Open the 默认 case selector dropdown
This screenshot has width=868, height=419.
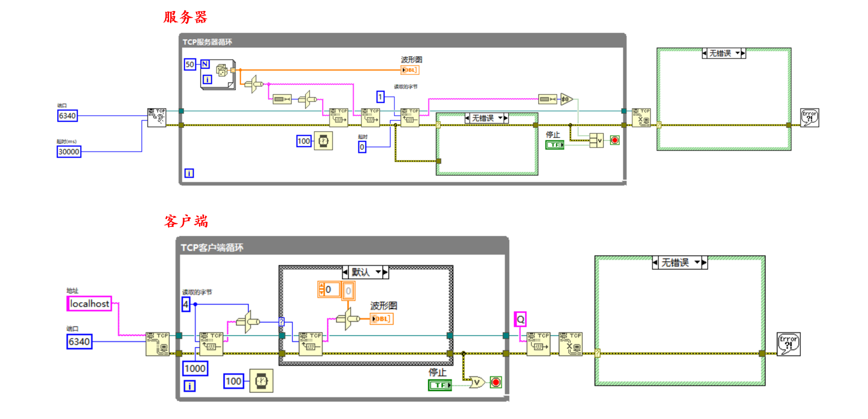click(378, 272)
